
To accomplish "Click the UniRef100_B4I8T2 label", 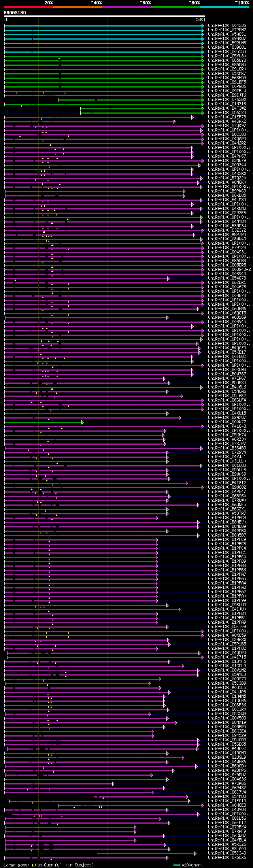I will [227, 483].
